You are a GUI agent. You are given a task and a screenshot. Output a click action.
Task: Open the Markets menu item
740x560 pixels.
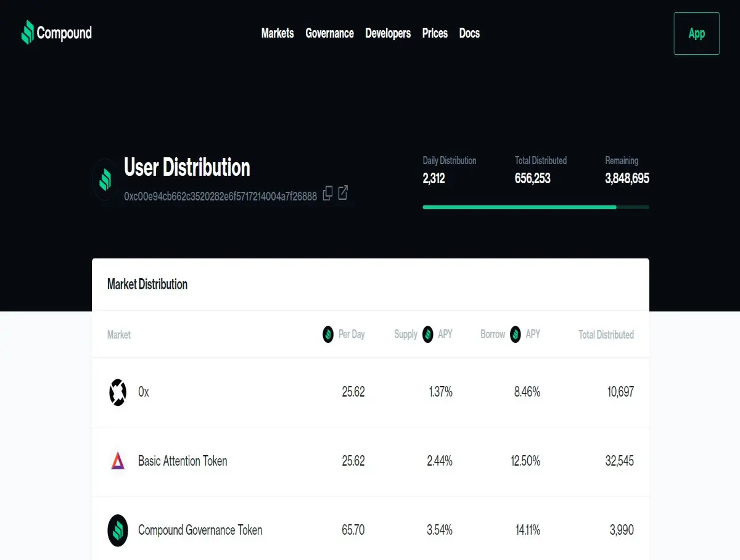tap(277, 33)
